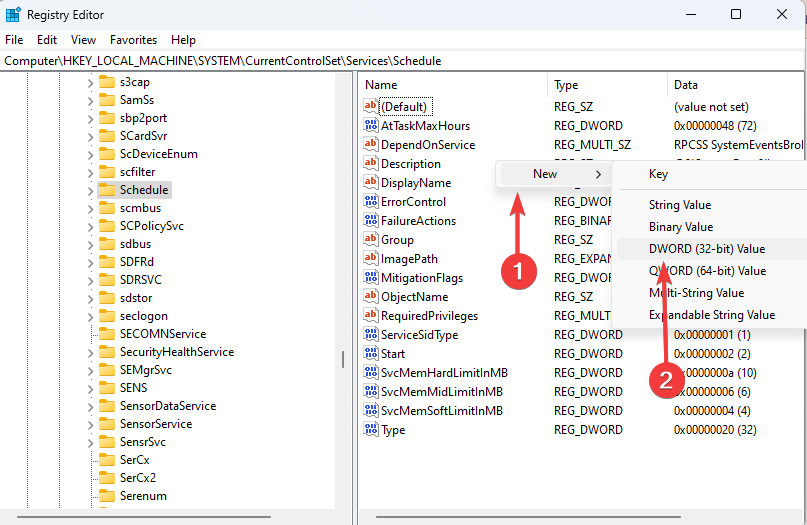Select the scmbus folder icon

pyautogui.click(x=107, y=208)
